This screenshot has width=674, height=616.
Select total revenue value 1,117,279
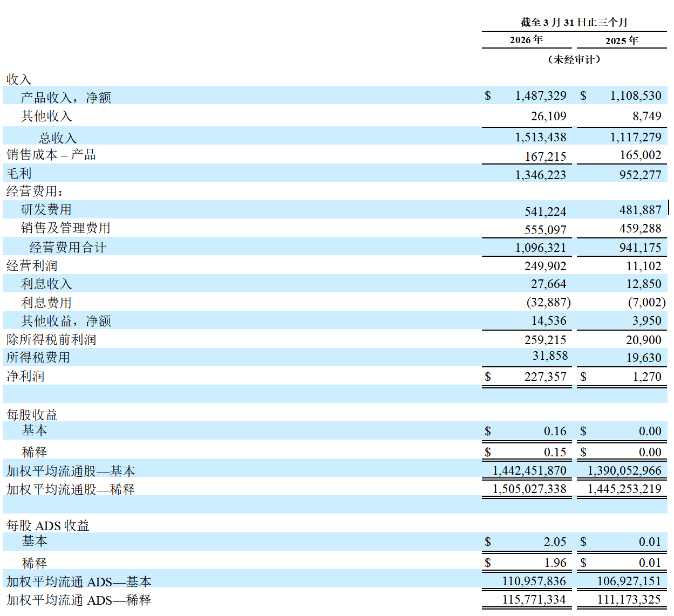click(636, 138)
